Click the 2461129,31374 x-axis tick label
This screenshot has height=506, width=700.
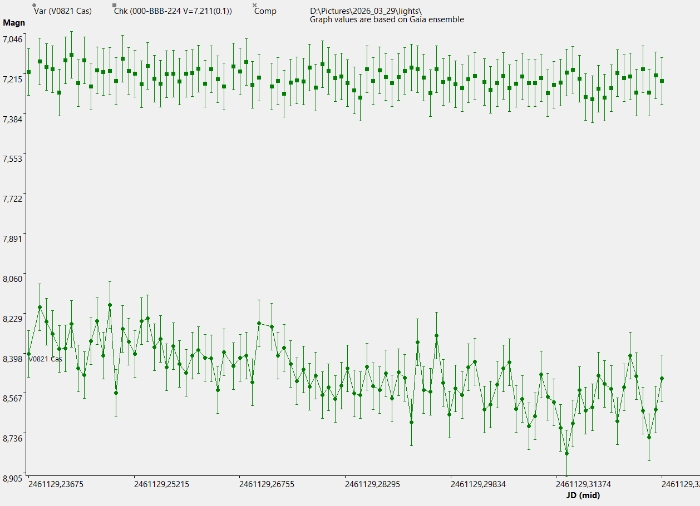tap(582, 485)
